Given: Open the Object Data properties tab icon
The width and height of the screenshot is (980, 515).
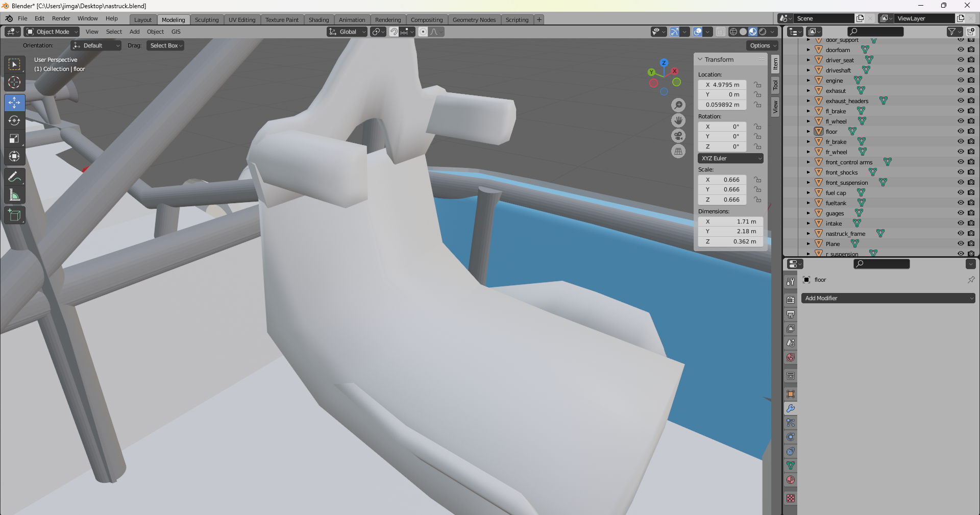Looking at the screenshot, I should [791, 465].
